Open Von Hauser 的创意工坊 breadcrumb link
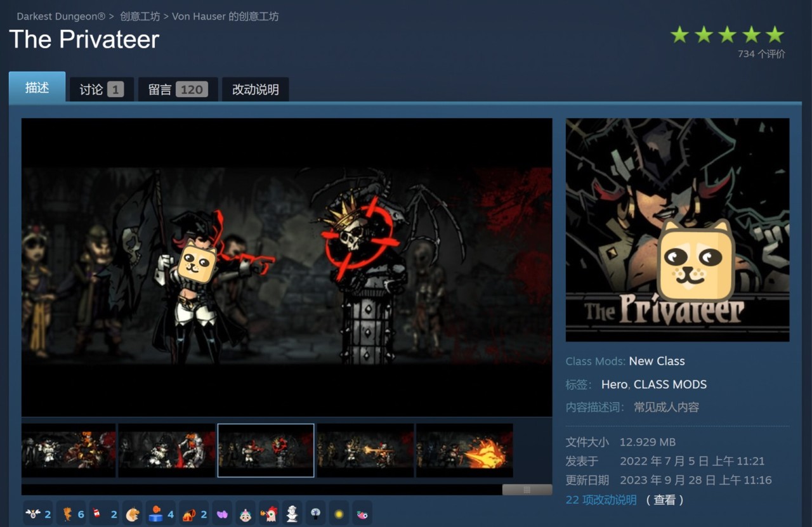Image resolution: width=812 pixels, height=527 pixels. 225,16
